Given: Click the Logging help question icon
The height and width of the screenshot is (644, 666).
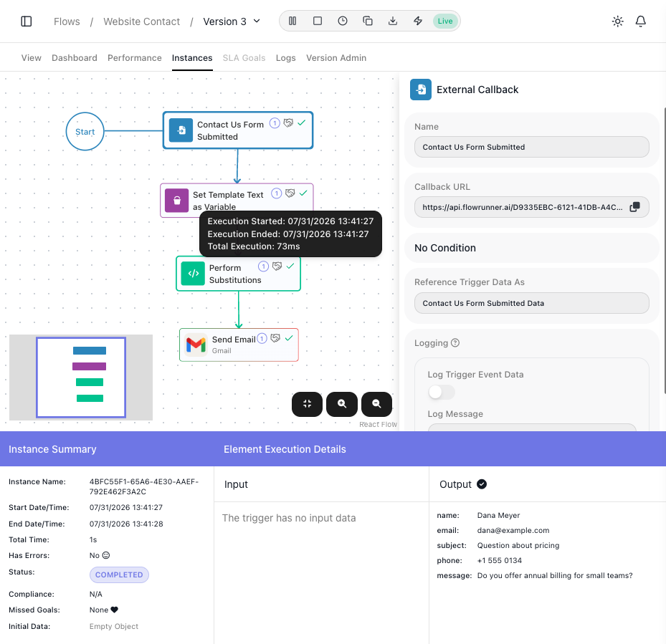Looking at the screenshot, I should 455,342.
